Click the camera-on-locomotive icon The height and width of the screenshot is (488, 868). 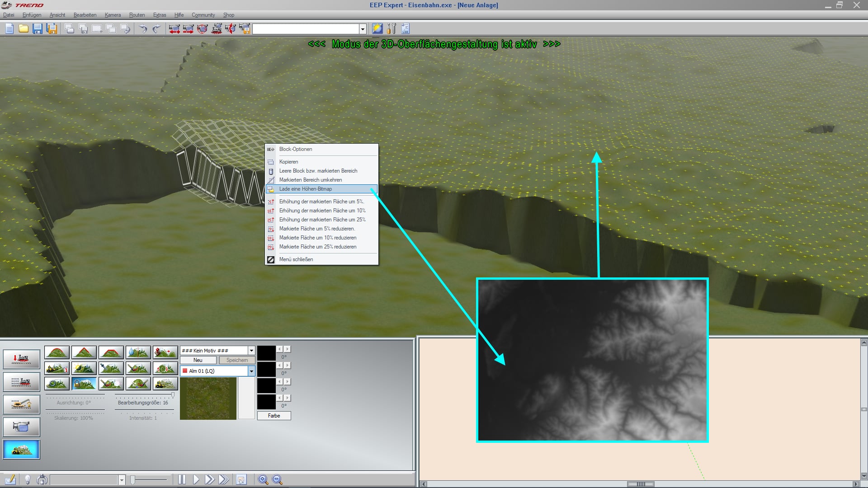click(217, 29)
